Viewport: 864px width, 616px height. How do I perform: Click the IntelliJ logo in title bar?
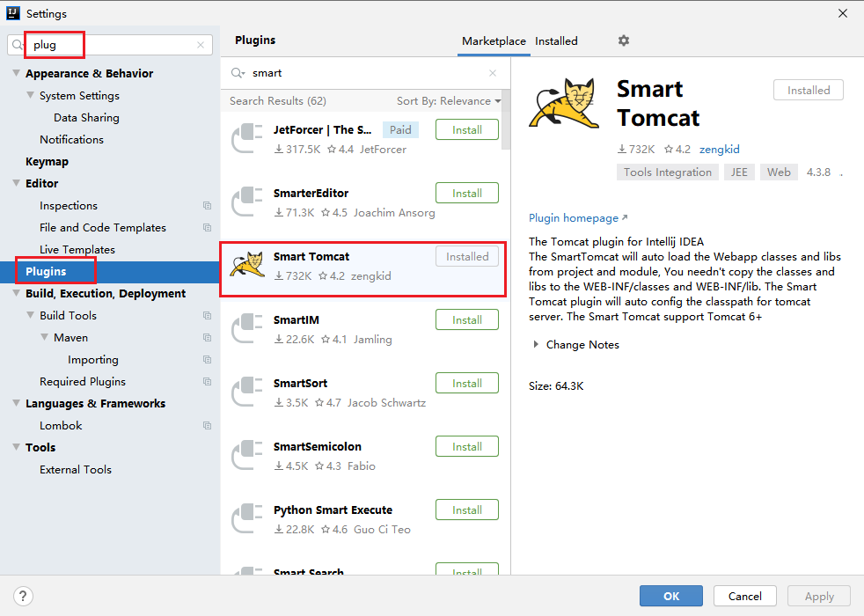13,13
